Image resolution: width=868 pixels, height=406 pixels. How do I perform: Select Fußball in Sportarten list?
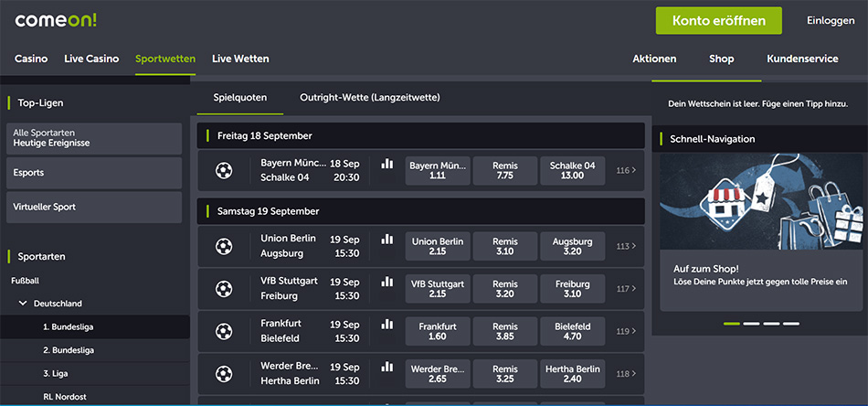[x=26, y=281]
